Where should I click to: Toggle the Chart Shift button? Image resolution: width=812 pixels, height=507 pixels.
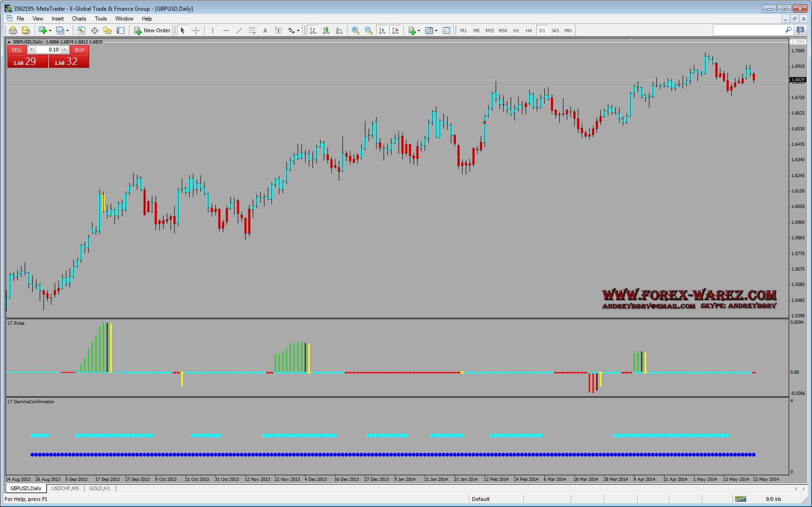coord(395,30)
